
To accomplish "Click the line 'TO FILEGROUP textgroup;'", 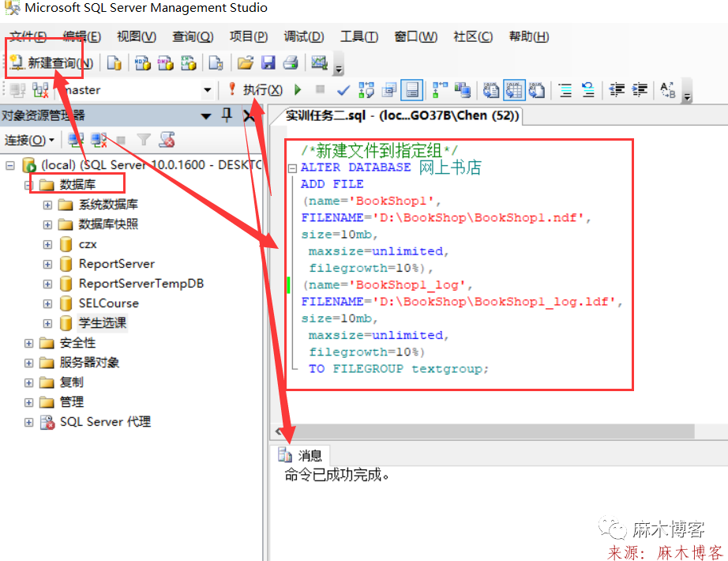I will [399, 368].
